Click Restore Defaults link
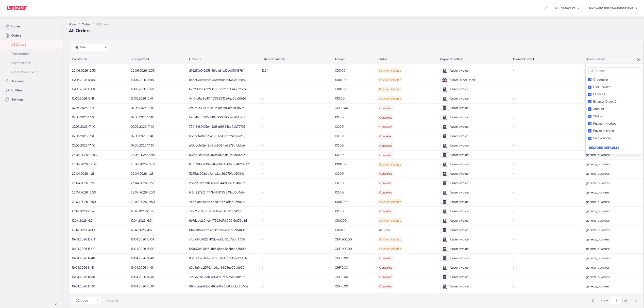This screenshot has height=308, width=644. [604, 148]
